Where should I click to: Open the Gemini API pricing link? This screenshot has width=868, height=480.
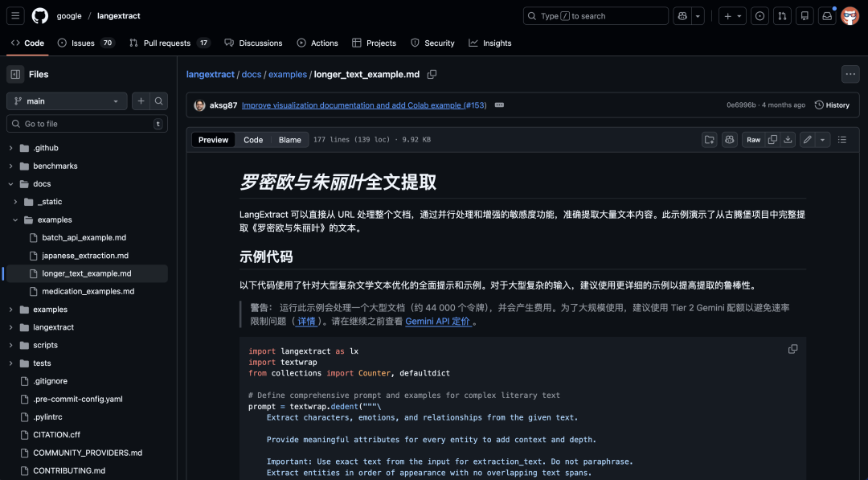click(439, 318)
